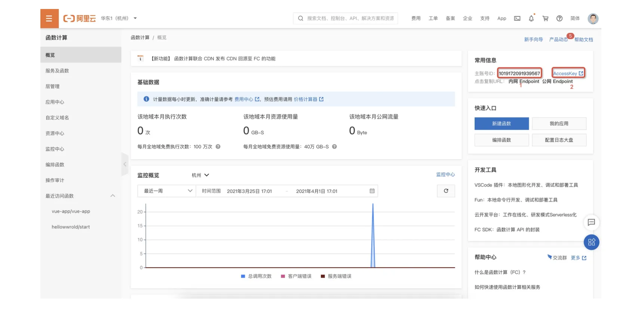The height and width of the screenshot is (324, 644).
Task: Open the 新手向导 link
Action: click(x=533, y=40)
